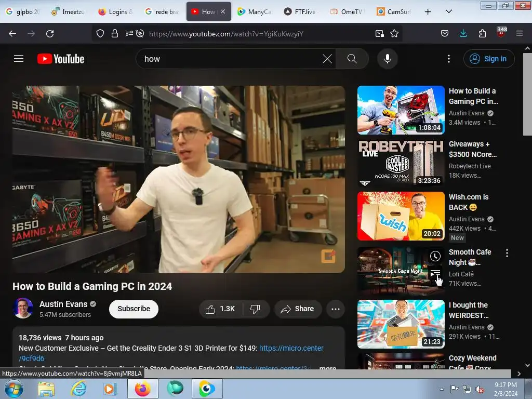
Task: Like the video with thumbs up
Action: [220, 309]
